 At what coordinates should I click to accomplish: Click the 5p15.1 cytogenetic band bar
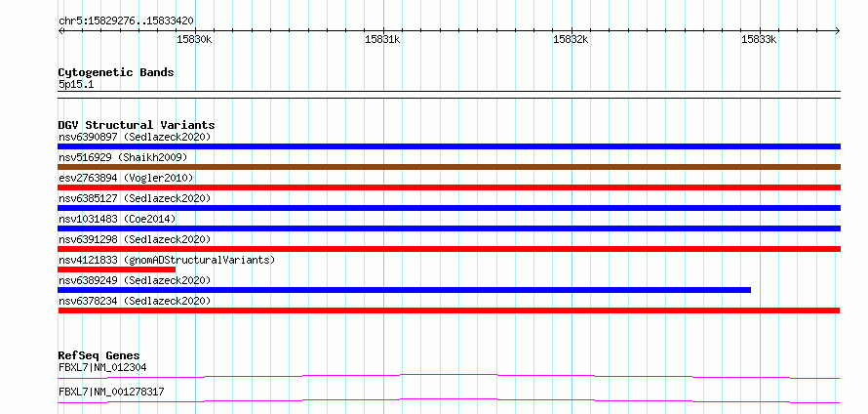point(449,95)
